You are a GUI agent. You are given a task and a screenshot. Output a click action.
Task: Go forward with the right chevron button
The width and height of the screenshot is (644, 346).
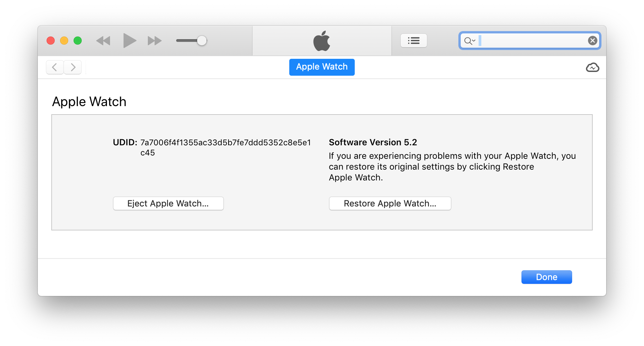coord(73,67)
